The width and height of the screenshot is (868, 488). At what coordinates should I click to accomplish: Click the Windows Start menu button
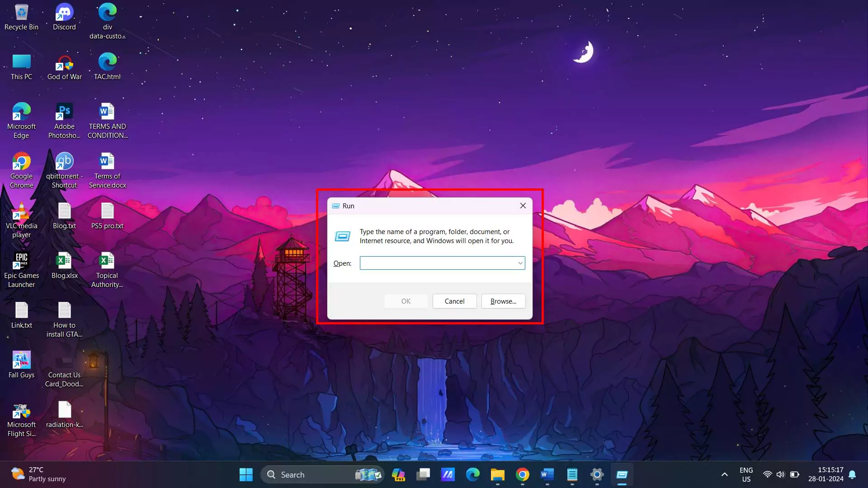coord(245,474)
